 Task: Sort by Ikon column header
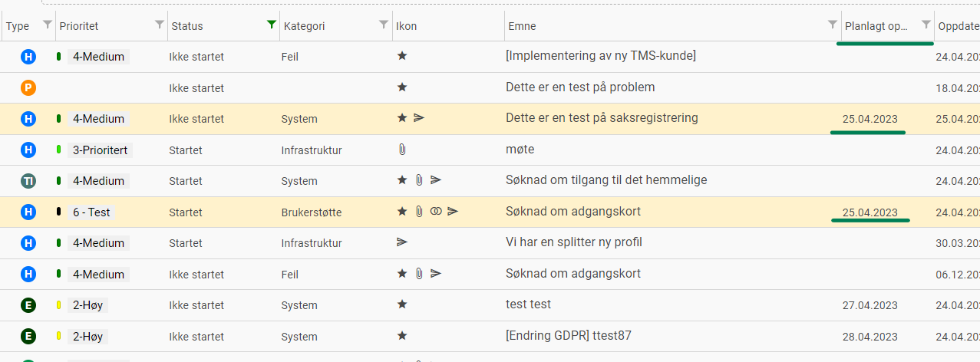click(x=407, y=26)
